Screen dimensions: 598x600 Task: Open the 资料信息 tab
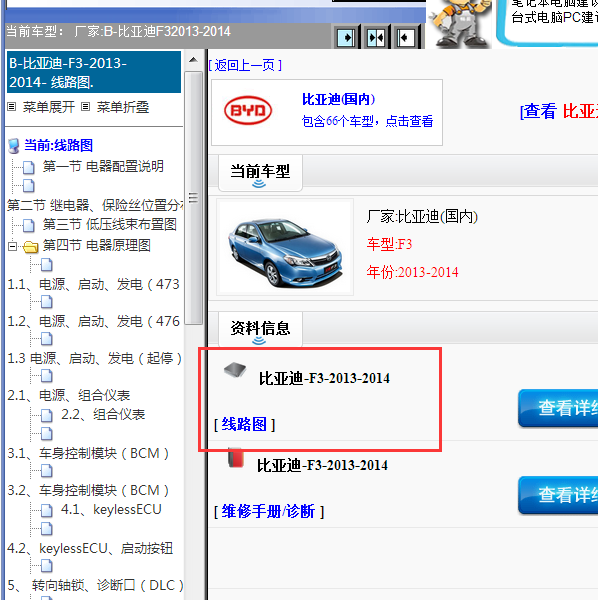click(260, 330)
